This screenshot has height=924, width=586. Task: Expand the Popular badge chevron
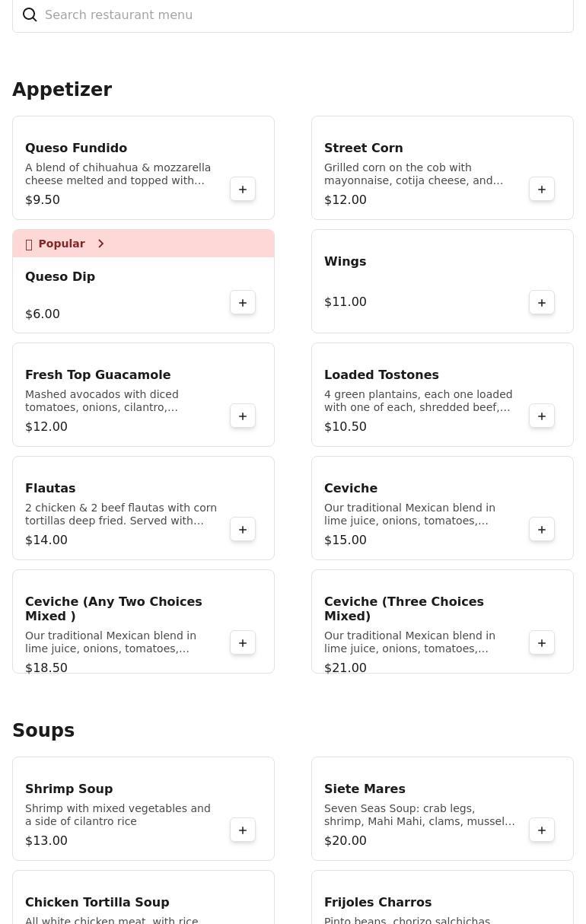[100, 244]
